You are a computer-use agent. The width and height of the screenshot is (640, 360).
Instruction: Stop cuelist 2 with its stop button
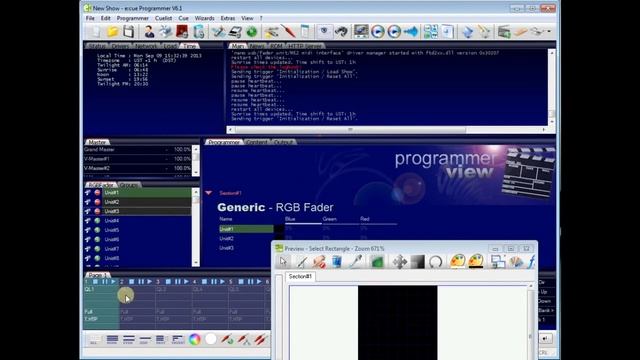pyautogui.click(x=131, y=282)
